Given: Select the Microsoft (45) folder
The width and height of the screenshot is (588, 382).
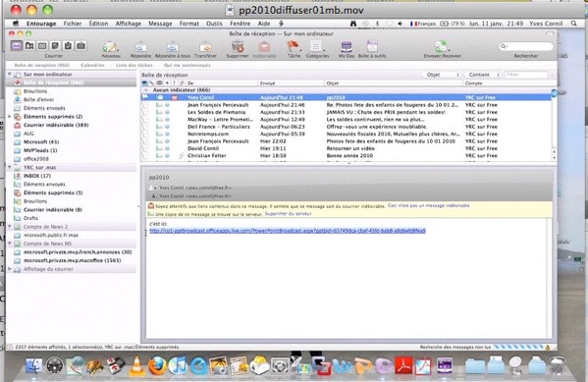Looking at the screenshot, I should coord(41,141).
